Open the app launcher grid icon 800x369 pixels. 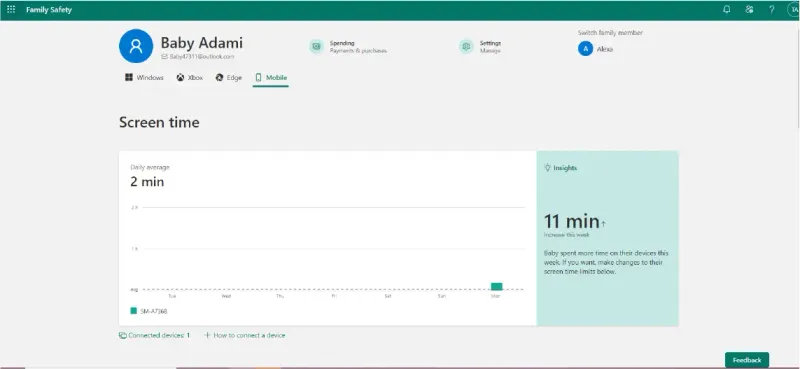[11, 10]
